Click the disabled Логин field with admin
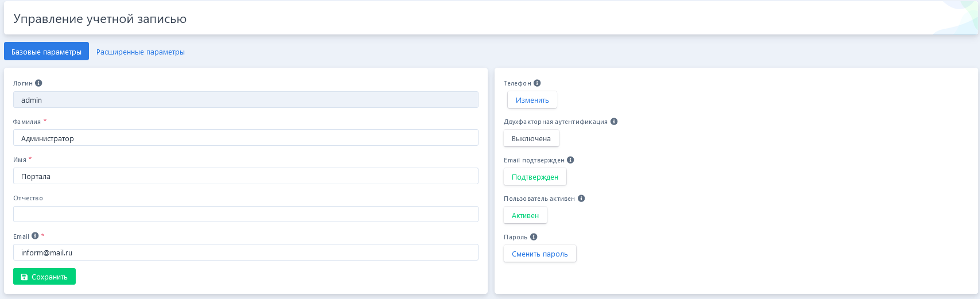980x299 pixels. coord(246,100)
